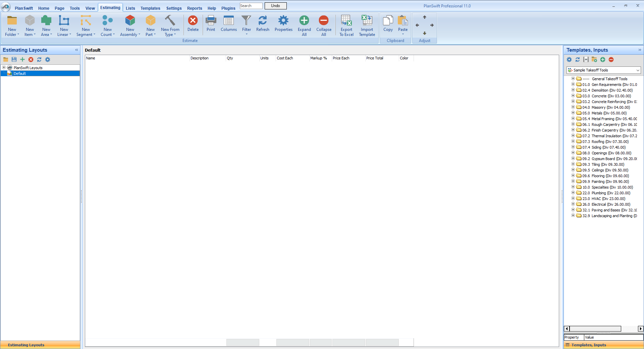
Task: Click the New Item cube icon
Action: (30, 21)
